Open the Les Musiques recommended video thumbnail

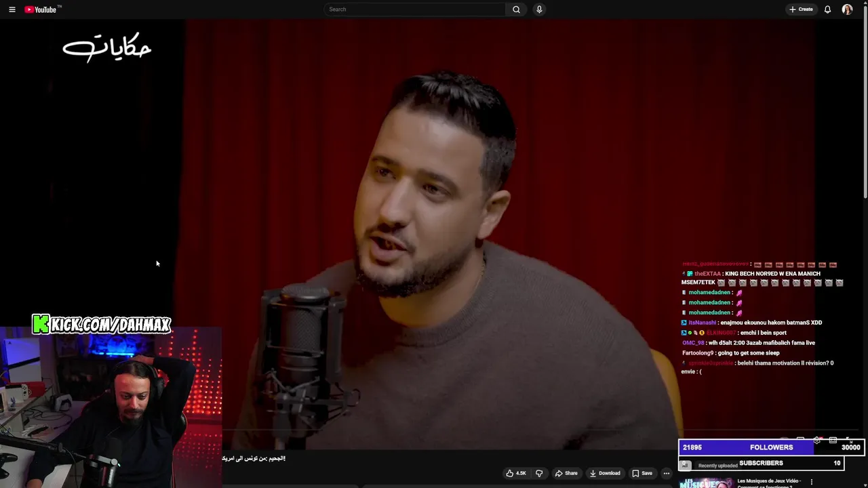(706, 483)
